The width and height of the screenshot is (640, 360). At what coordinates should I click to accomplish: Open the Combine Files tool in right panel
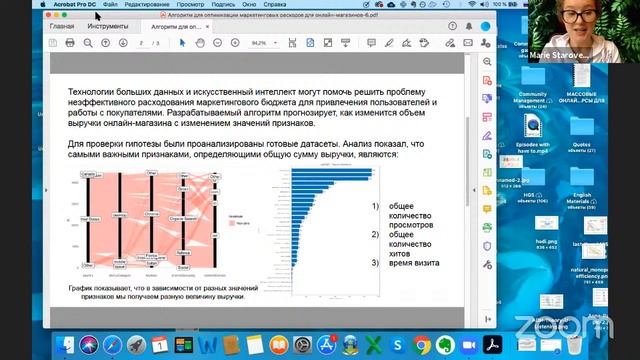tap(487, 99)
